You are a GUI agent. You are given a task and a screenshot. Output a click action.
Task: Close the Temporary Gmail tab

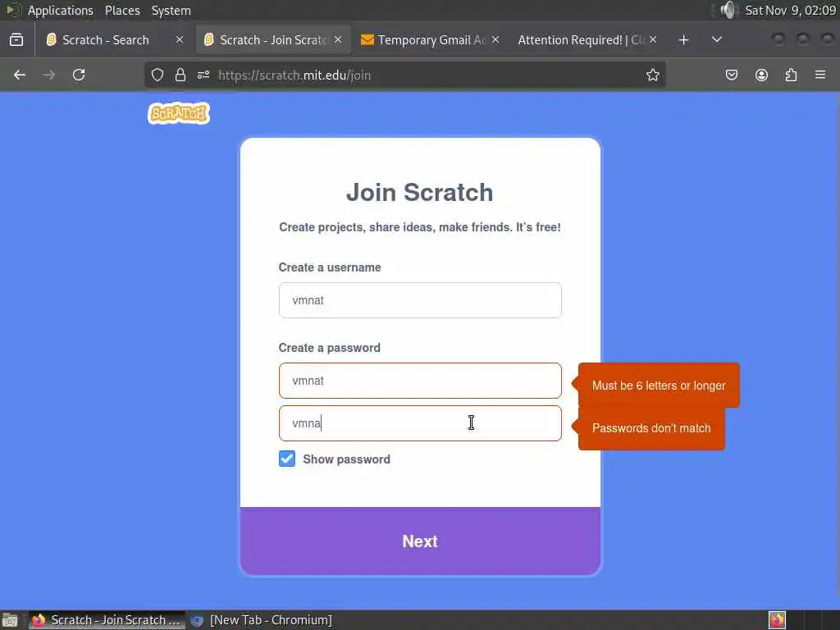[x=495, y=39]
